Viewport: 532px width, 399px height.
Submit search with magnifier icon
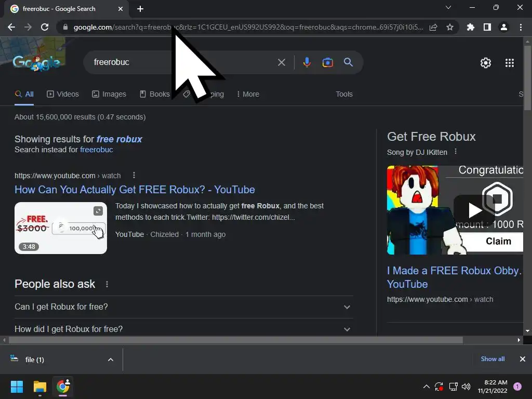tap(349, 62)
